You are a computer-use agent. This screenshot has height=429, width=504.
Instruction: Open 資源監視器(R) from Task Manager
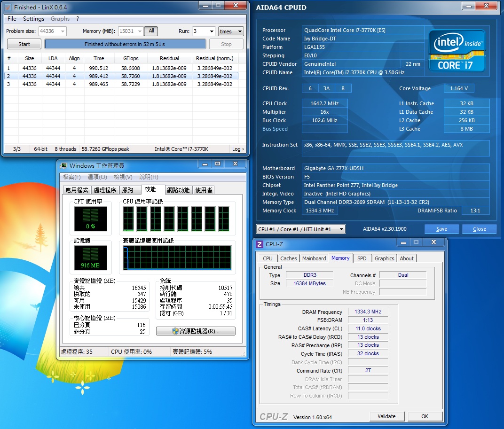[196, 331]
